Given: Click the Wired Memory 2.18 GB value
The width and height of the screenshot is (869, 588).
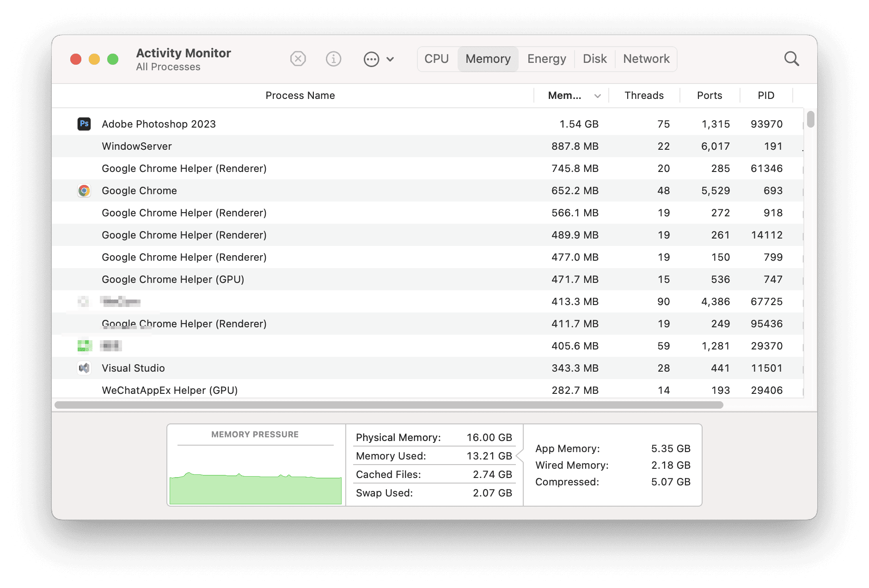Looking at the screenshot, I should (x=671, y=465).
